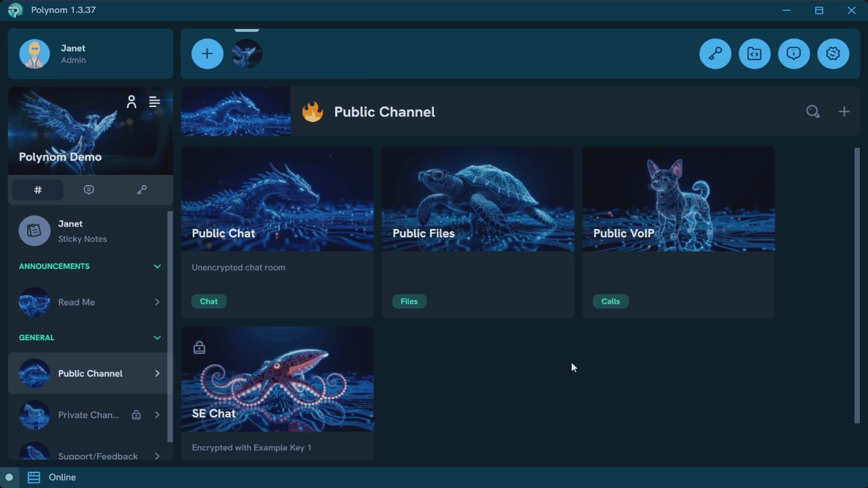
Task: Open the server menu lines icon
Action: pos(155,102)
